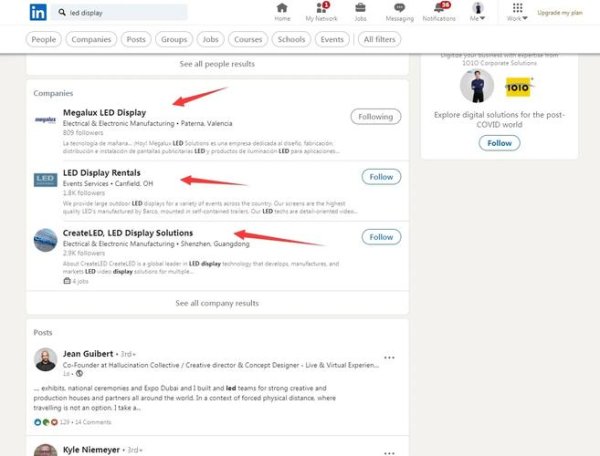Filter results by People
This screenshot has width=600, height=456.
[44, 39]
